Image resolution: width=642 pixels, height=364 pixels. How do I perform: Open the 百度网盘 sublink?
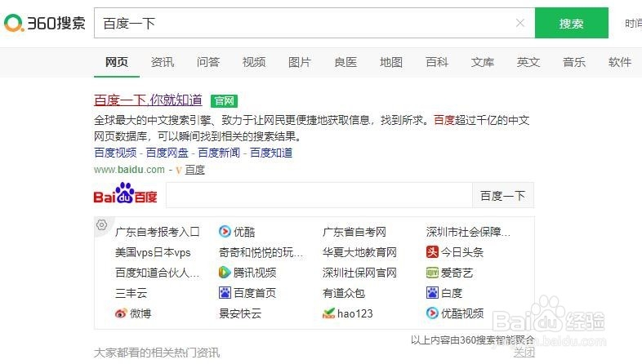pyautogui.click(x=167, y=153)
